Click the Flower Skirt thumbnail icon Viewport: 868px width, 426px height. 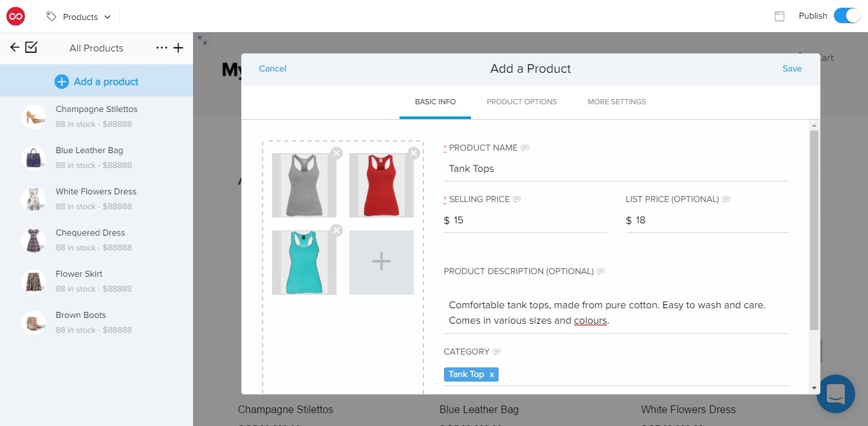click(33, 282)
